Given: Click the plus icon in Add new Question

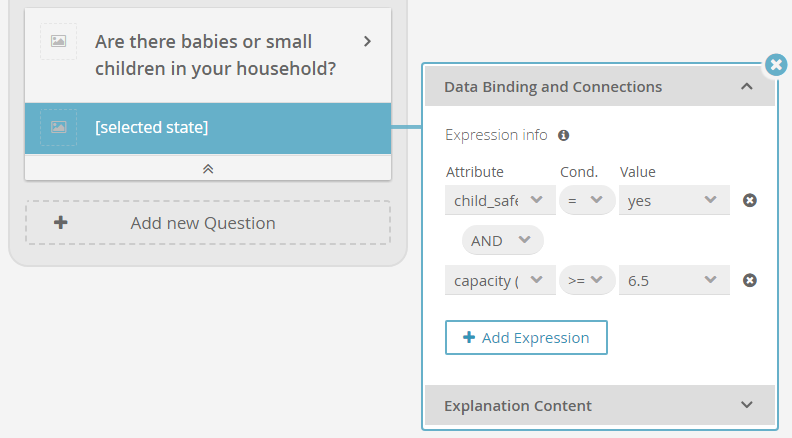Looking at the screenshot, I should pos(61,223).
